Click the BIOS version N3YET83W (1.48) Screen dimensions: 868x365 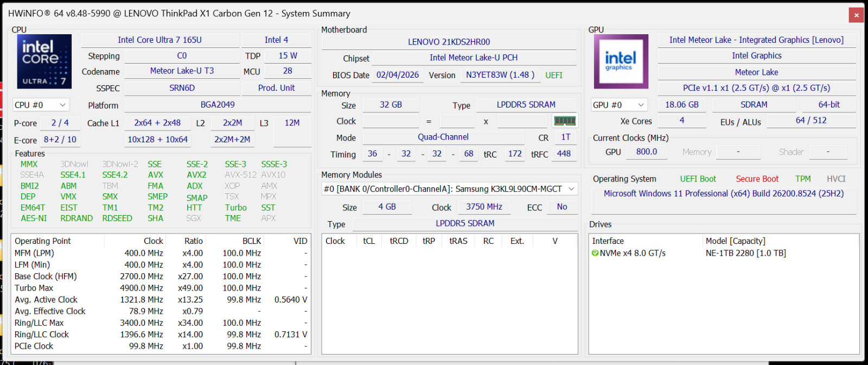500,75
